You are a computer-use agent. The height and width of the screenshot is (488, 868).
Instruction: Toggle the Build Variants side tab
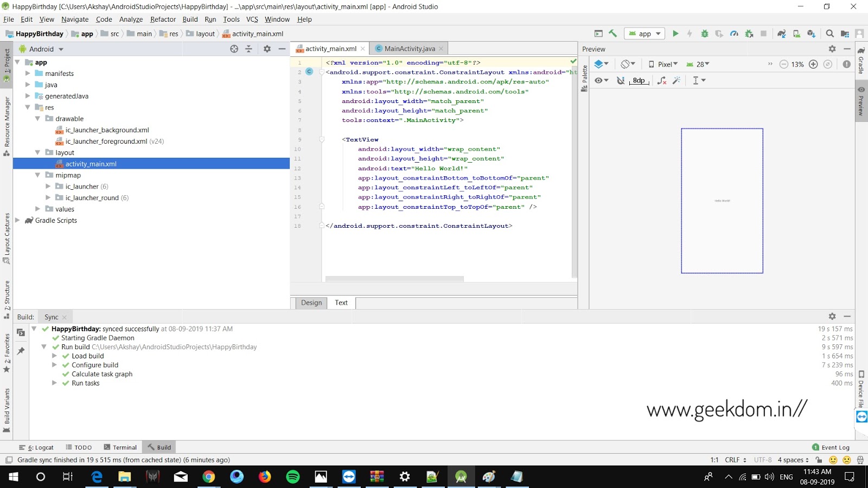[x=7, y=410]
